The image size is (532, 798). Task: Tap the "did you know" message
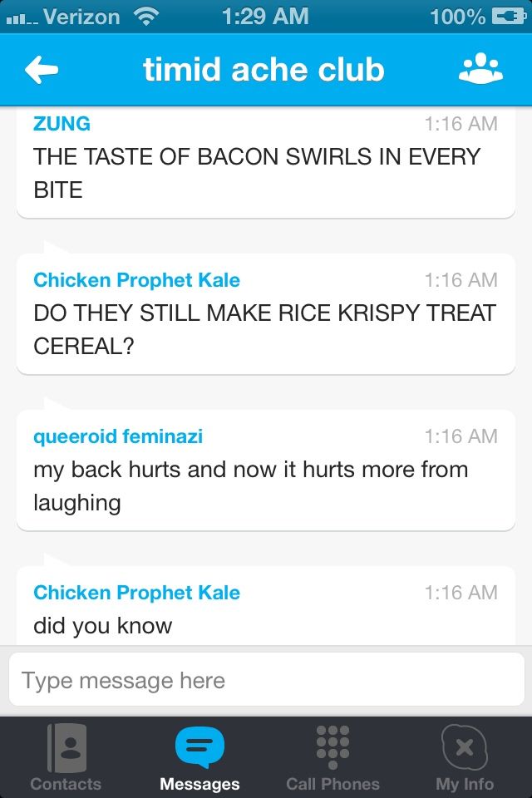[x=103, y=625]
